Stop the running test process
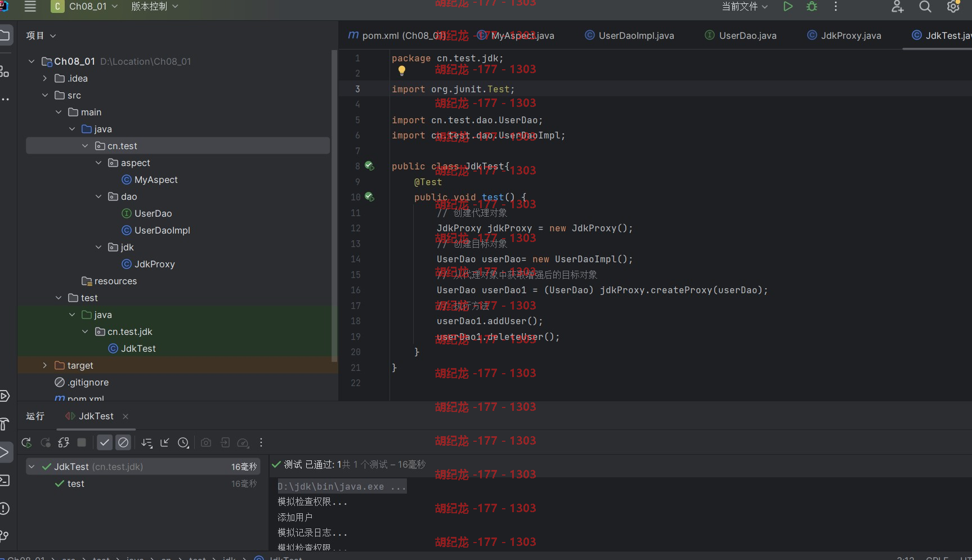 [82, 442]
